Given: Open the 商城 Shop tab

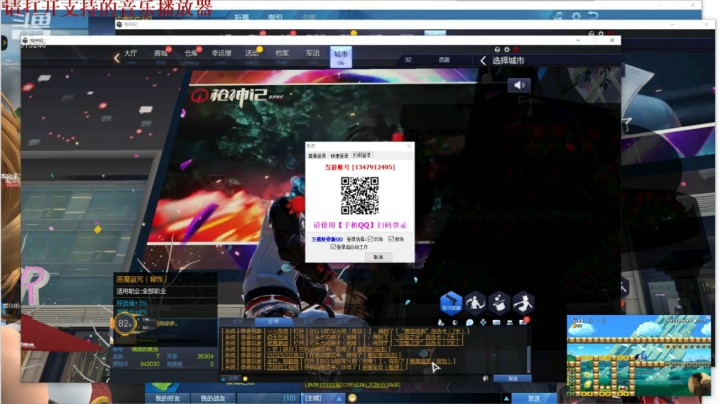Looking at the screenshot, I should (x=161, y=56).
